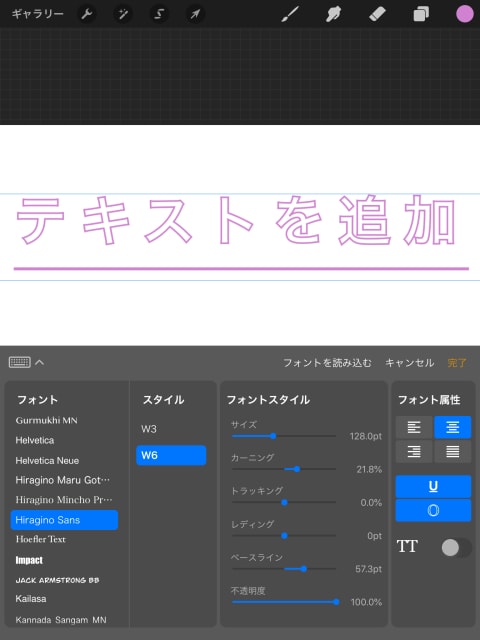Toggle the TT all-caps switch

coord(456,547)
